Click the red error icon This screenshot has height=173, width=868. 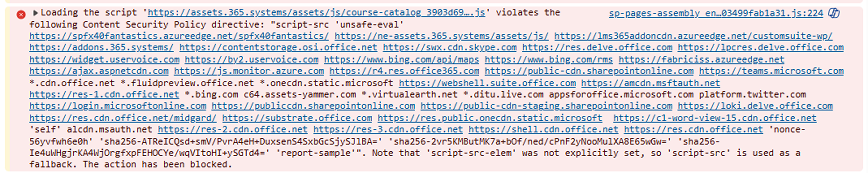(21, 14)
